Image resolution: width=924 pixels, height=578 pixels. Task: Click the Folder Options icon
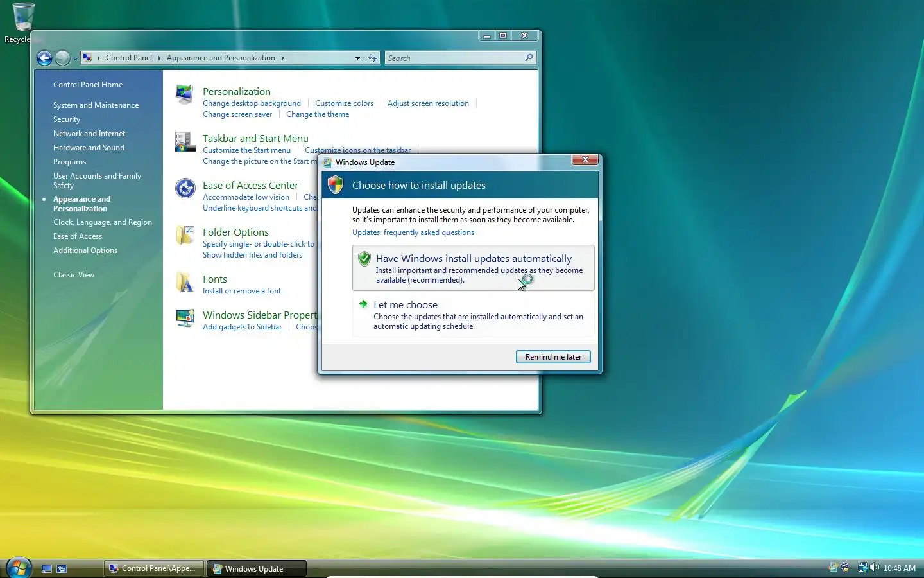point(185,235)
